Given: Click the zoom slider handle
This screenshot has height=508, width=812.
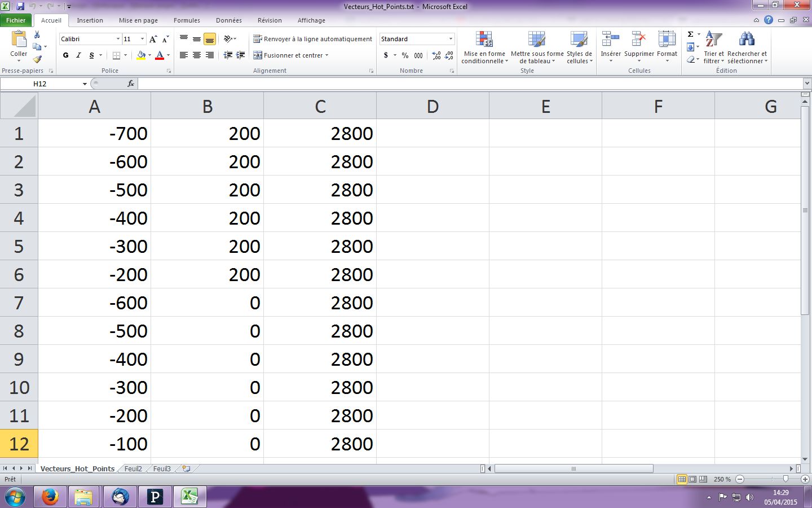Looking at the screenshot, I should pos(785,479).
